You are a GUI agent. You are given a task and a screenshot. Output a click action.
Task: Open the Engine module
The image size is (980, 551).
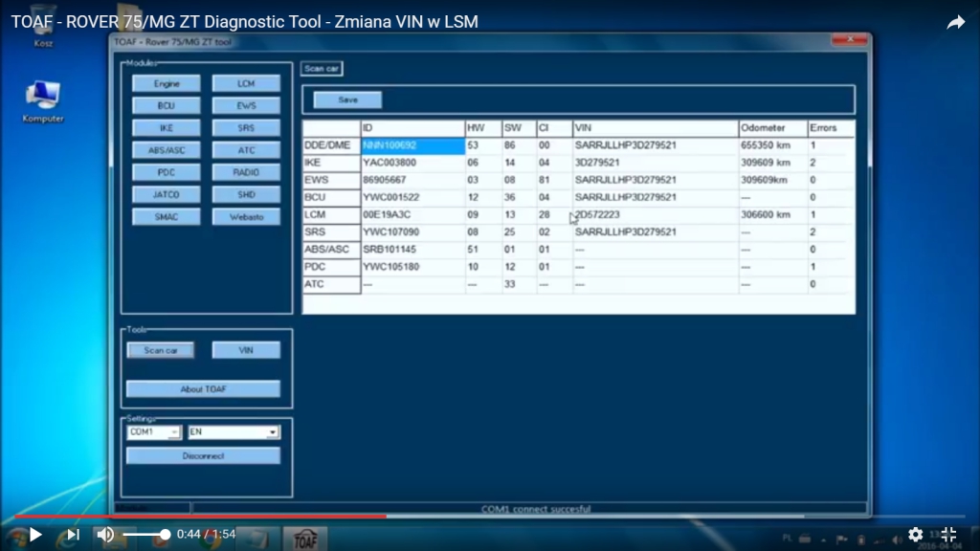point(167,84)
